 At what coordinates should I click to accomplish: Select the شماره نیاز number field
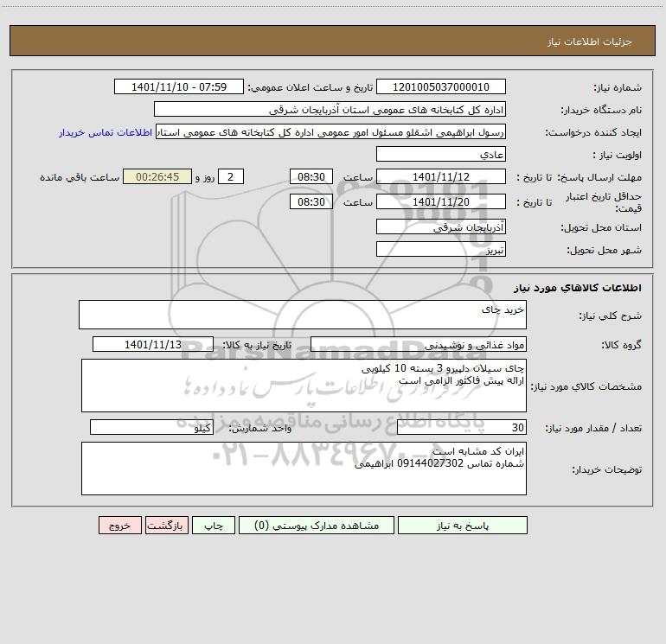pos(441,86)
